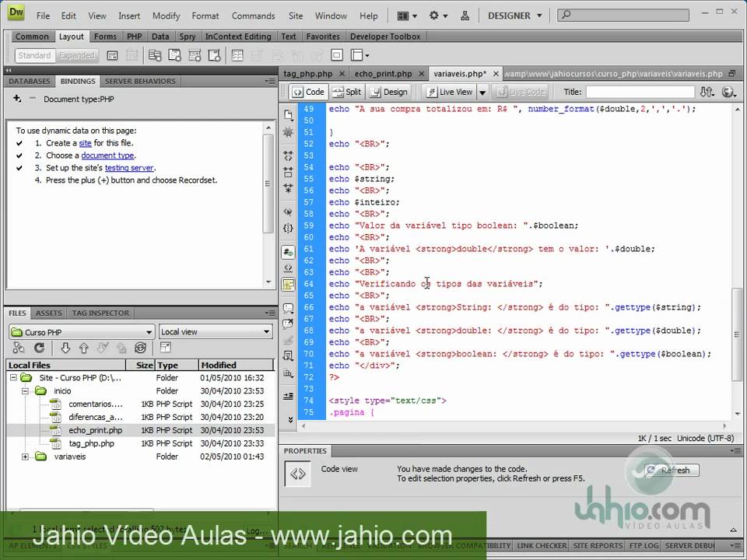Image resolution: width=747 pixels, height=560 pixels.
Task: Click the Get Files down-arrow icon
Action: pos(65,348)
